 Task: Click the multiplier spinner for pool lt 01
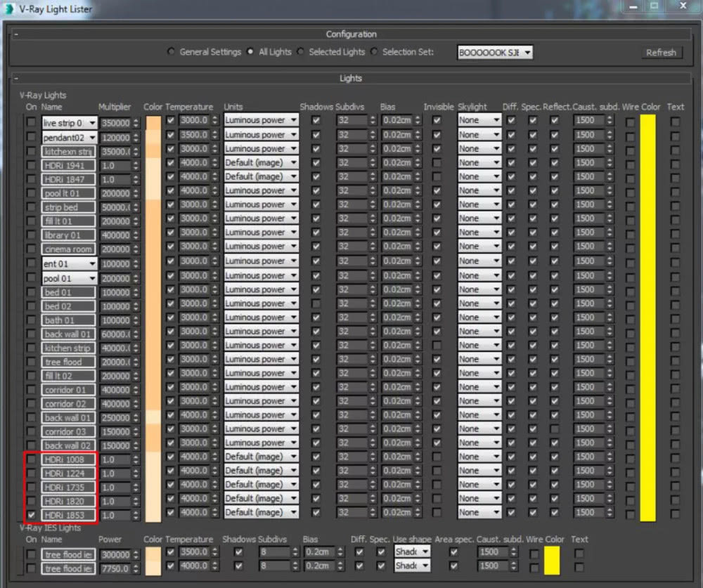click(136, 193)
